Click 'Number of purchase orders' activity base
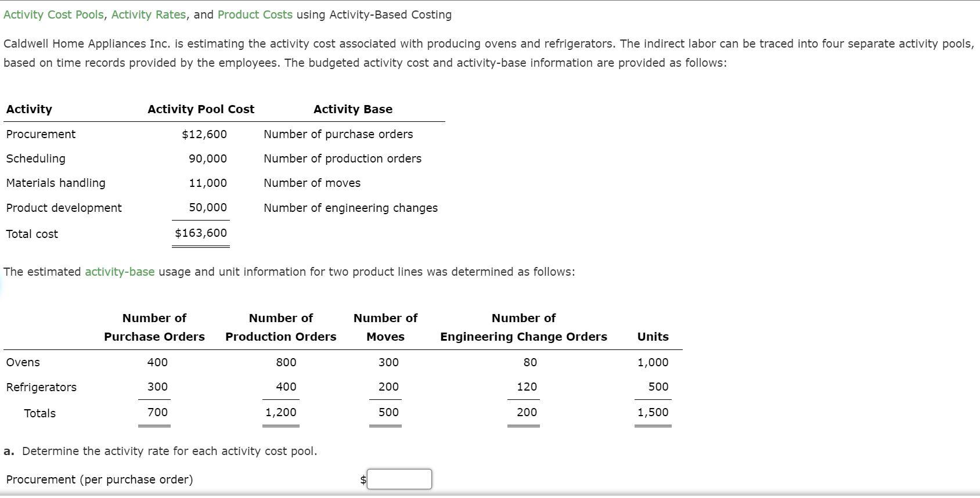980x498 pixels. (x=338, y=134)
